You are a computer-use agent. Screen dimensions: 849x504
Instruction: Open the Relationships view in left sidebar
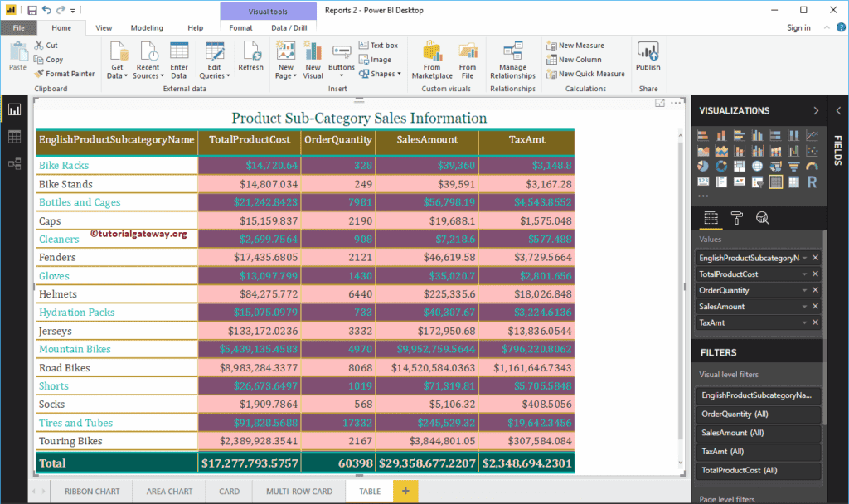[x=14, y=163]
